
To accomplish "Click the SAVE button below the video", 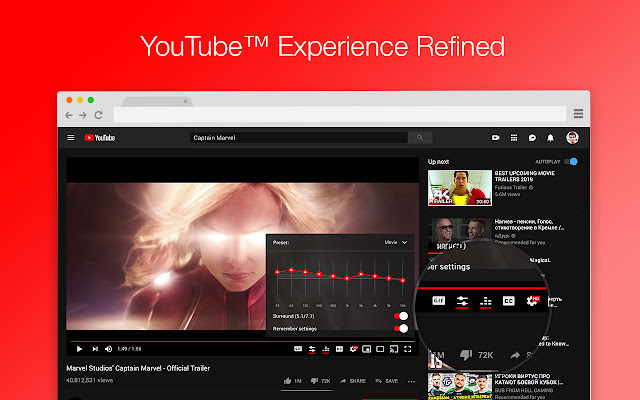I will click(x=387, y=381).
